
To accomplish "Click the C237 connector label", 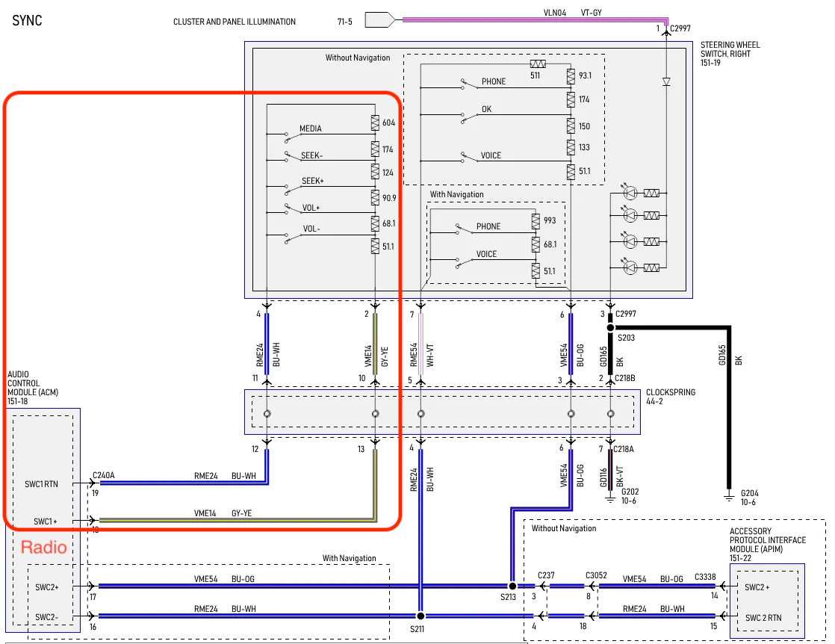I will [546, 575].
